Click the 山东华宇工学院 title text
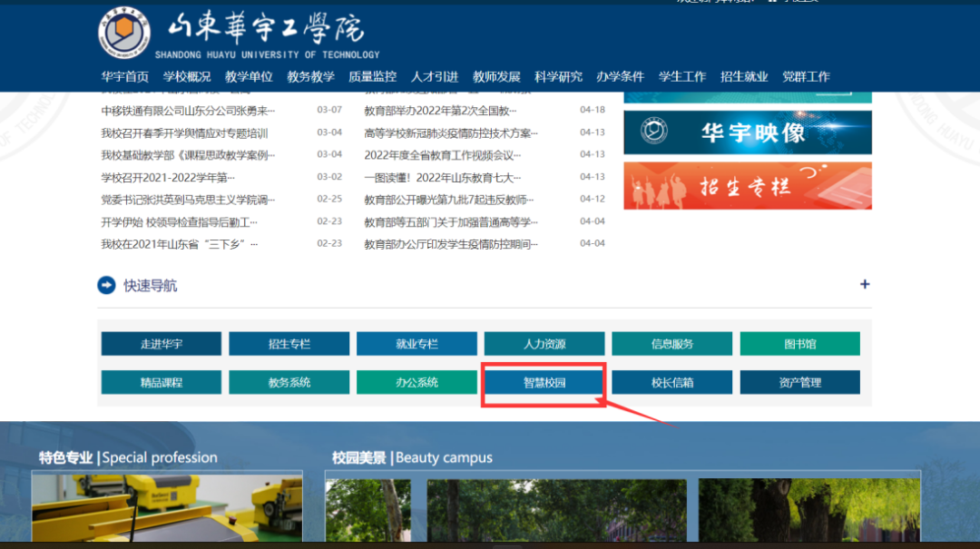Image resolution: width=980 pixels, height=549 pixels. point(267,29)
